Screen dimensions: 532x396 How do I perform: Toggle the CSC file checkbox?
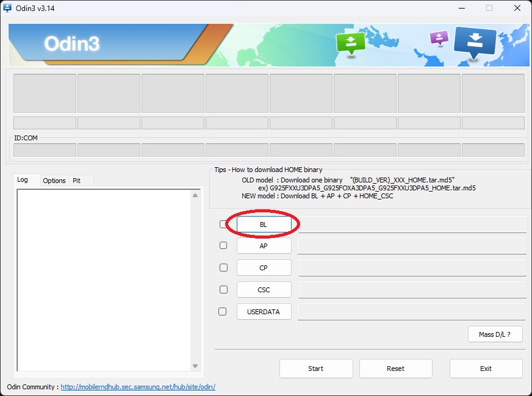pyautogui.click(x=223, y=289)
